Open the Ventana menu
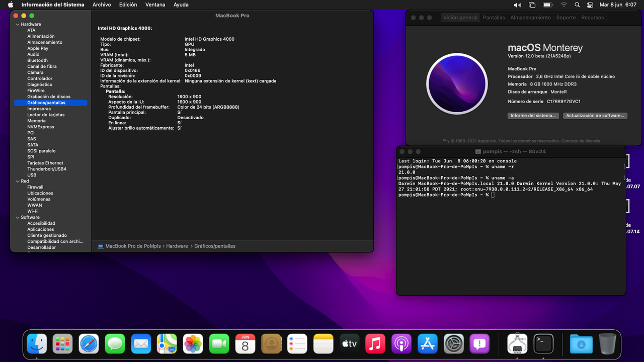644x362 pixels. click(x=155, y=5)
